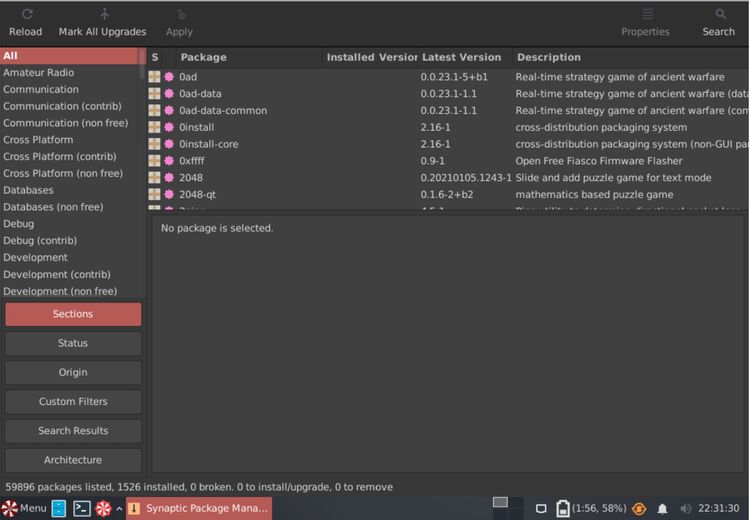Image resolution: width=750 pixels, height=520 pixels.
Task: Switch to Origin filter view
Action: (73, 372)
